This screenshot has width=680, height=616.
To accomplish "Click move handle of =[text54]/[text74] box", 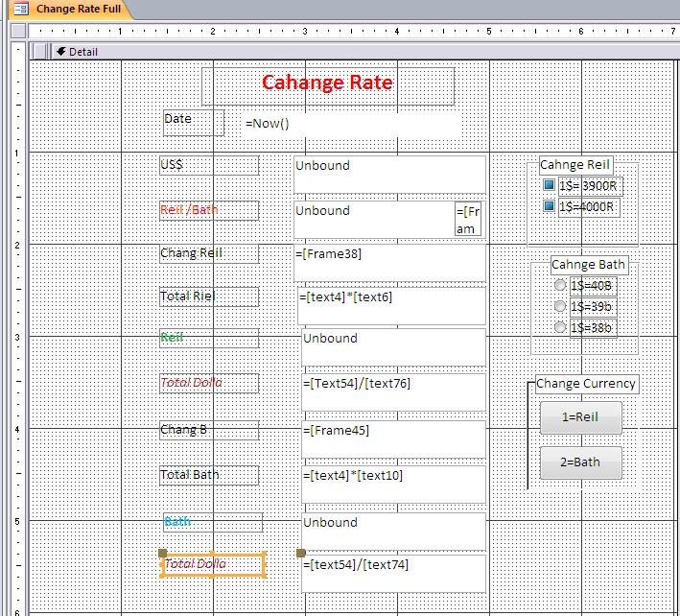I will click(300, 553).
